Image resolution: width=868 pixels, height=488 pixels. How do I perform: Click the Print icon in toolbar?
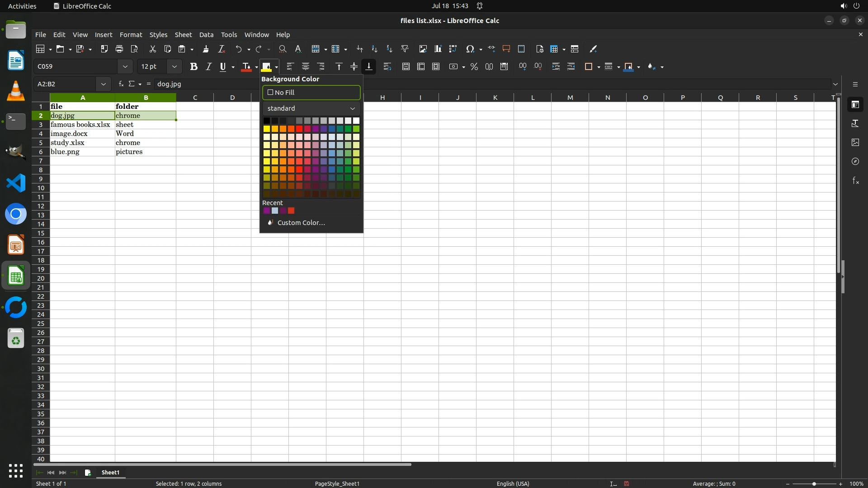click(119, 49)
